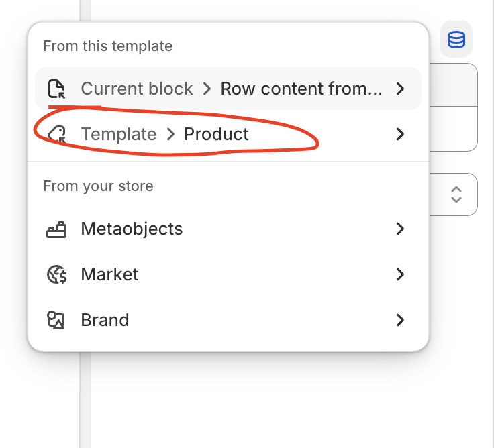Screen dimensions: 494x448
Task: Choose Row content from… entry text
Action: coord(301,89)
